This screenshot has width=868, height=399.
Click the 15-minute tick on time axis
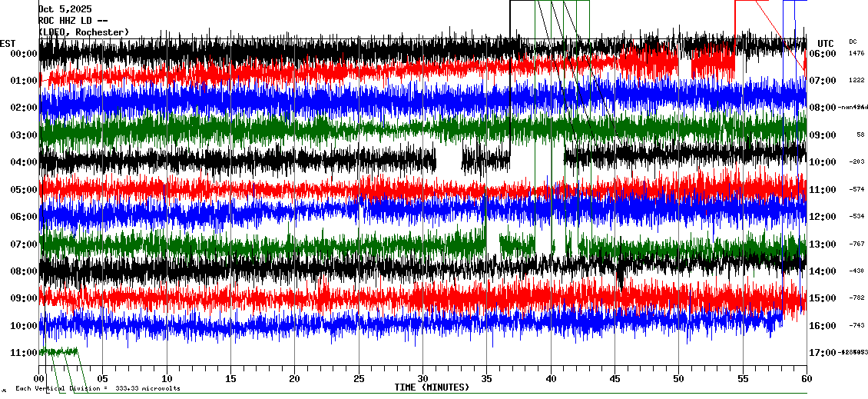[x=231, y=378]
